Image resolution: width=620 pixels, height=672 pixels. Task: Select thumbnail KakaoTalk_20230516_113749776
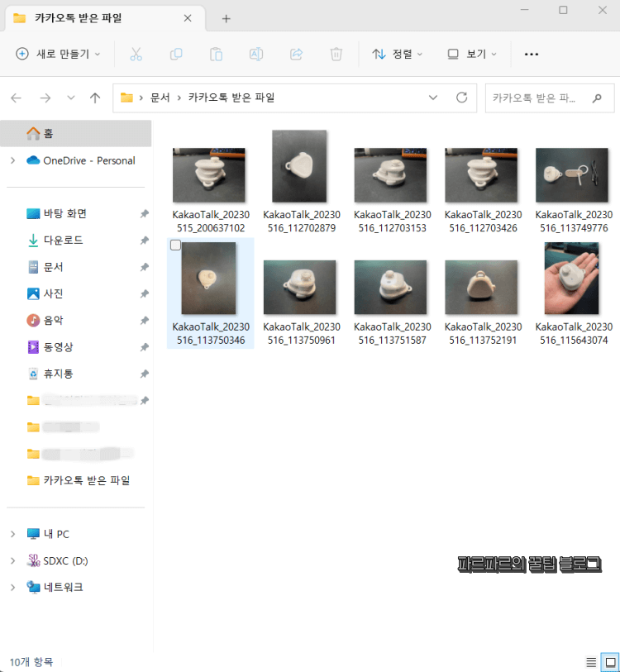point(572,175)
